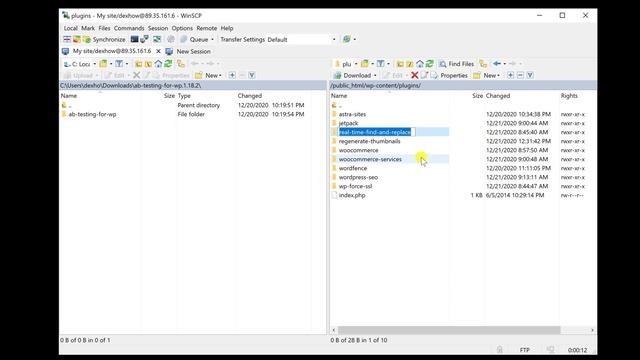Screen dimensions: 640x360
Task: Click the compare directories icon left of Synchronize
Action: [x=76, y=39]
